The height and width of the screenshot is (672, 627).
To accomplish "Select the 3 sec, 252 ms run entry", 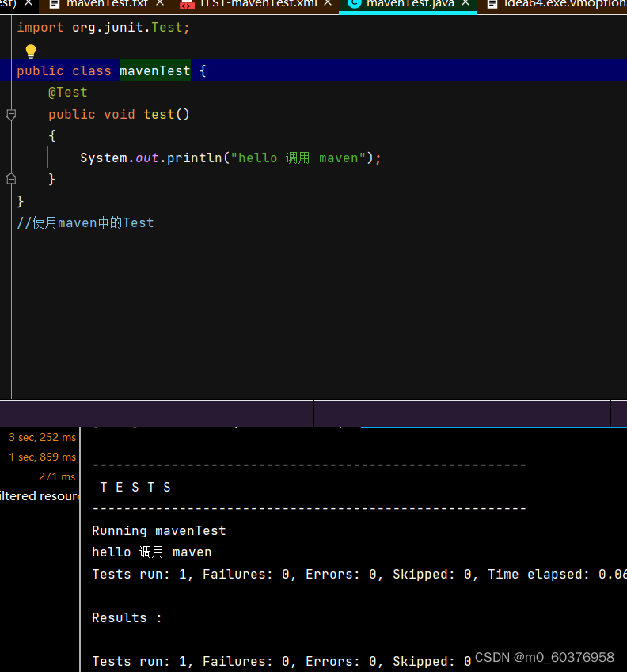I will (x=43, y=437).
